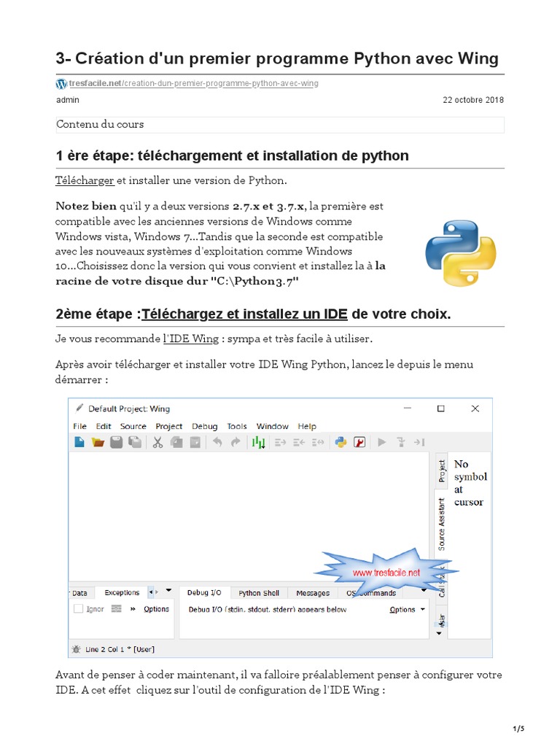Image resolution: width=560 pixels, height=747 pixels.
Task: Follow the l'IDE Wing link
Action: (x=190, y=338)
